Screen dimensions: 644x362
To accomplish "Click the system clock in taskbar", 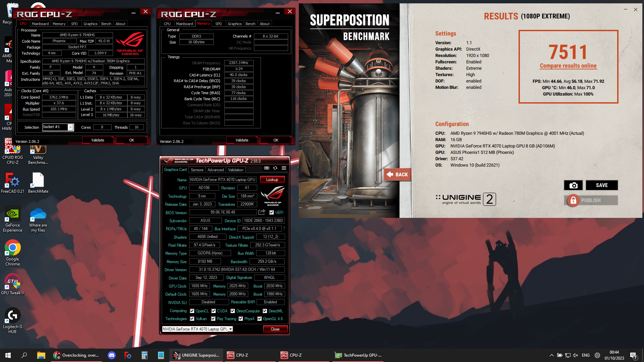I will click(614, 355).
